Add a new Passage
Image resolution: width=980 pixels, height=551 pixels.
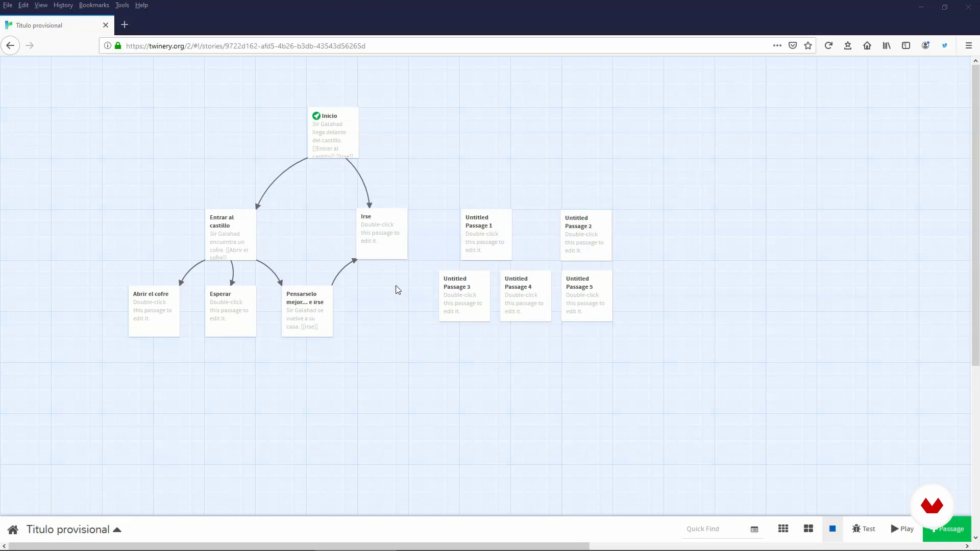(x=947, y=529)
